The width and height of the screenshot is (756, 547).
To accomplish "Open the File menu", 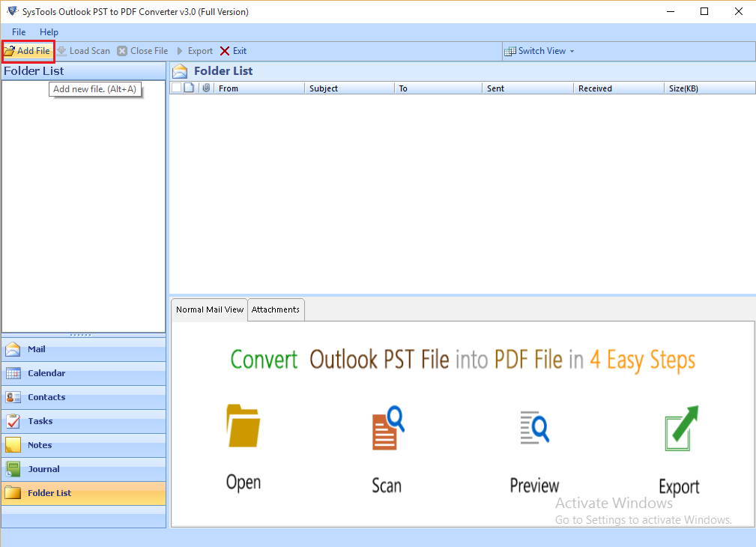I will [x=18, y=32].
